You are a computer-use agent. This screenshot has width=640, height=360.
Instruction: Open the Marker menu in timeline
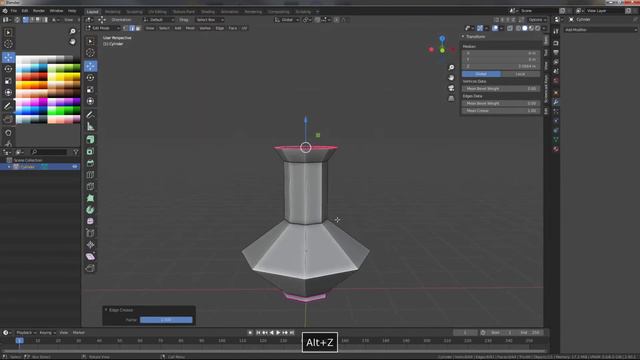point(78,333)
